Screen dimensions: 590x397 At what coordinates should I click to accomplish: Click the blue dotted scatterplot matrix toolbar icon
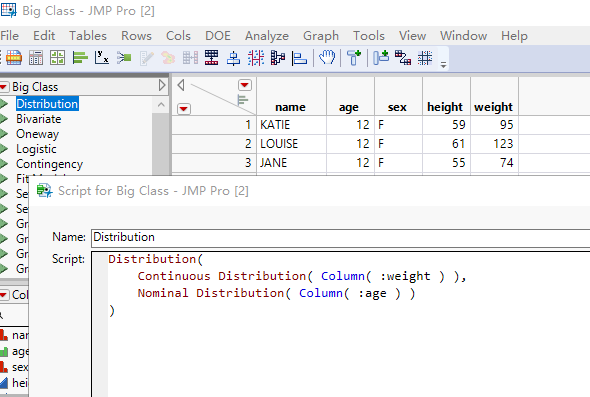tap(256, 58)
